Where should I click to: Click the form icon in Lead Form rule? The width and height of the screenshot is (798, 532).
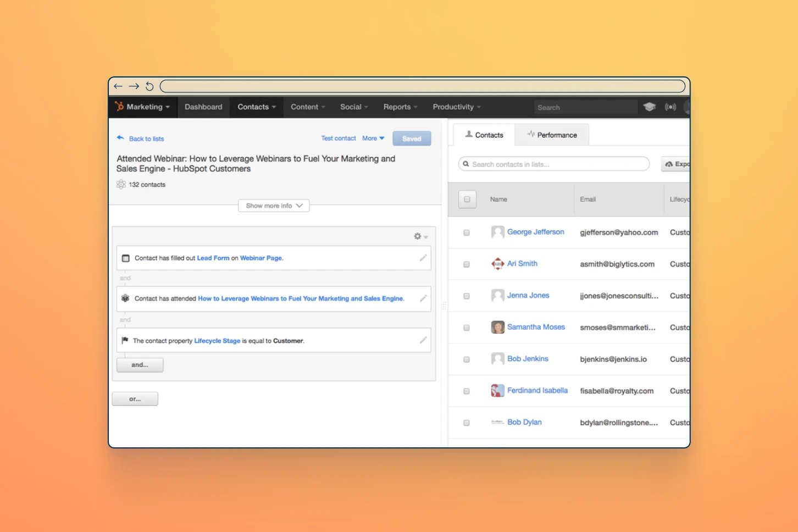coord(125,258)
